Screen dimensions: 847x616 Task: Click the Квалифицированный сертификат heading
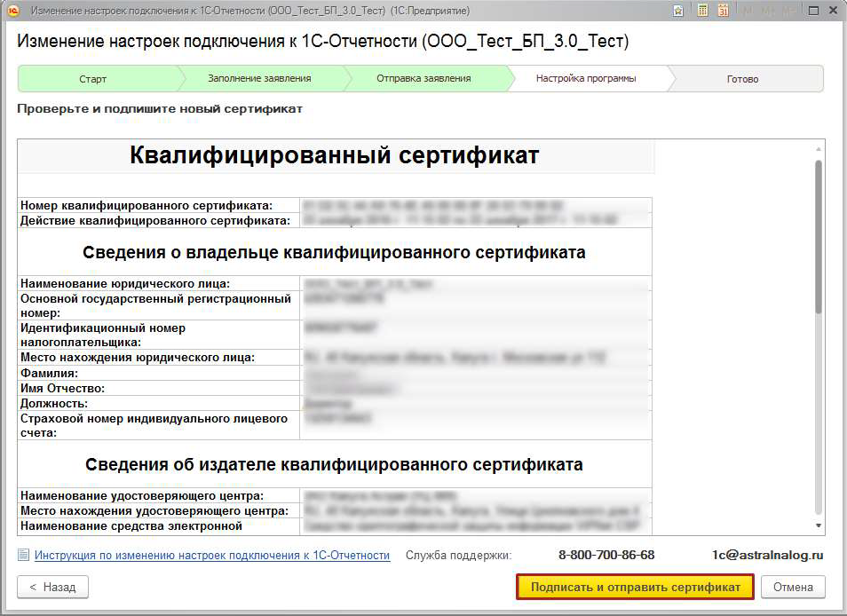(335, 155)
